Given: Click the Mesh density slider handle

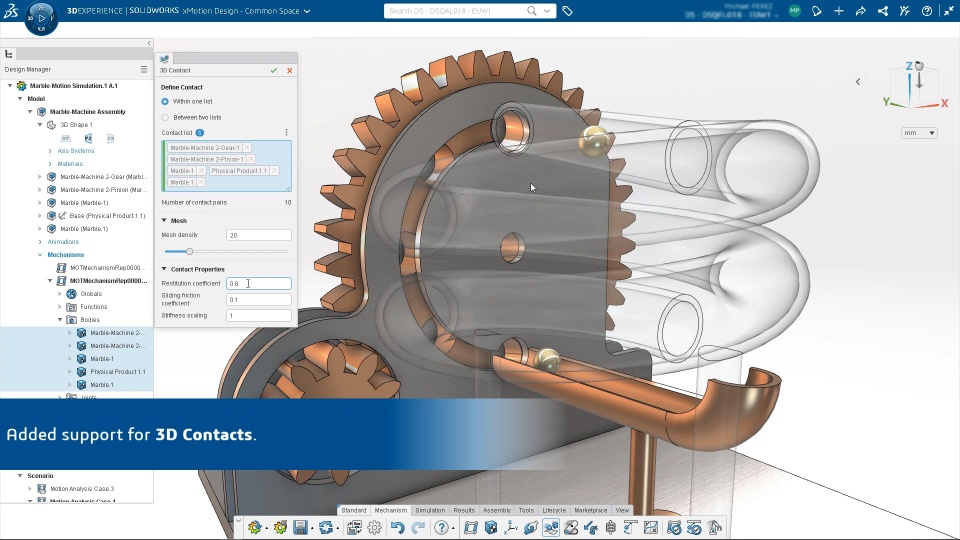Looking at the screenshot, I should point(189,252).
